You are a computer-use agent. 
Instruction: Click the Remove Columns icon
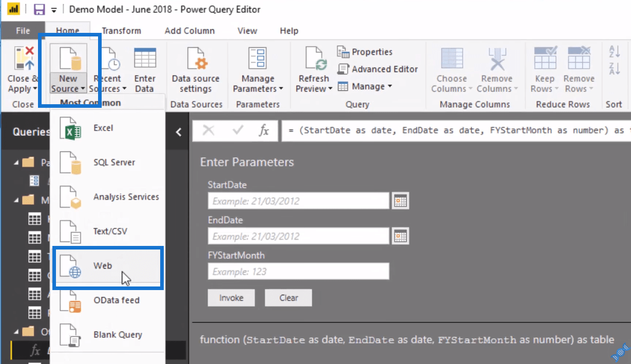496,58
